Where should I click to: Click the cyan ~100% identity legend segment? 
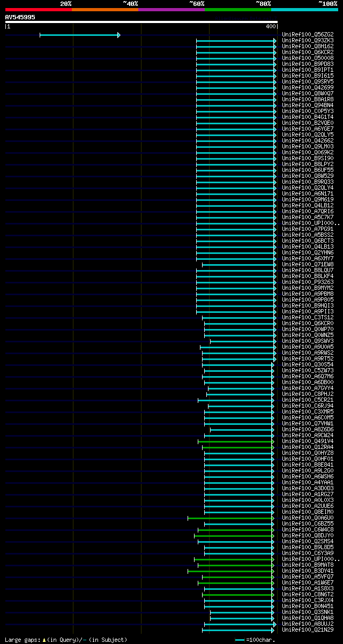click(x=304, y=10)
